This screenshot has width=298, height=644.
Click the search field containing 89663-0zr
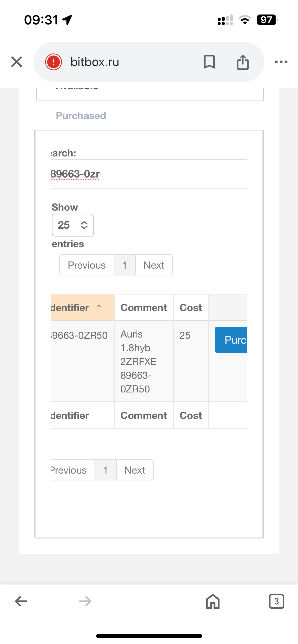(x=149, y=174)
